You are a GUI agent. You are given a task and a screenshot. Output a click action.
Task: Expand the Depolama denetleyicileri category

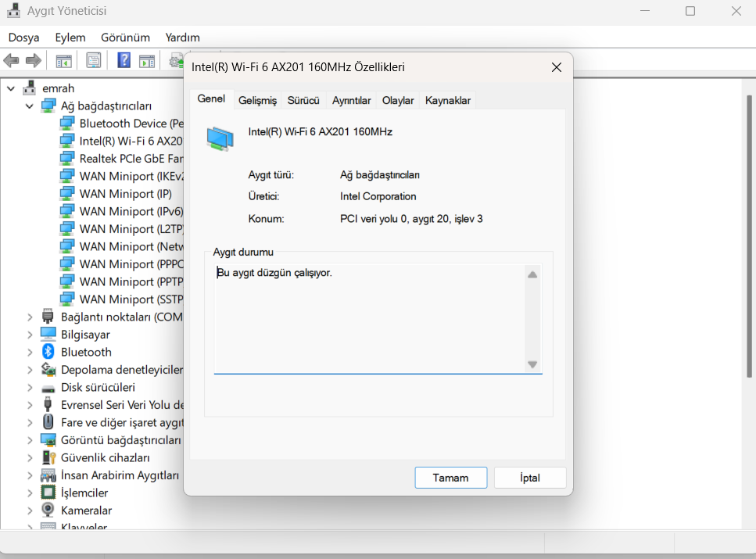click(x=30, y=370)
